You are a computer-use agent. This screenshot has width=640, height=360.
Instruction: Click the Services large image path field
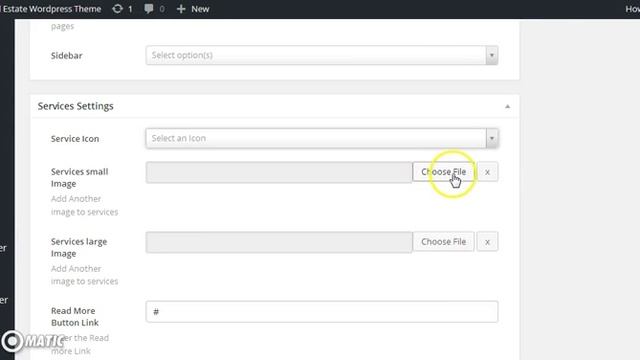279,242
